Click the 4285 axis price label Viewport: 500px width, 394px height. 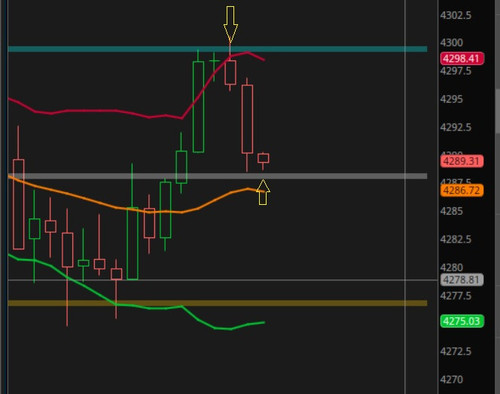point(451,211)
